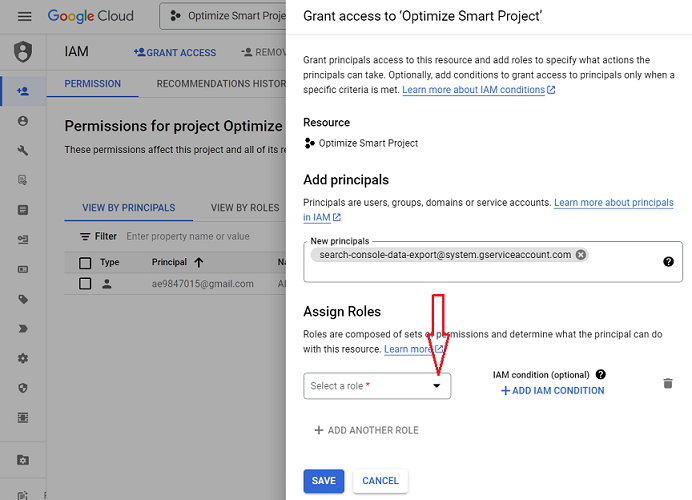The height and width of the screenshot is (500, 692).
Task: Focus the filter property name input
Action: pyautogui.click(x=188, y=237)
